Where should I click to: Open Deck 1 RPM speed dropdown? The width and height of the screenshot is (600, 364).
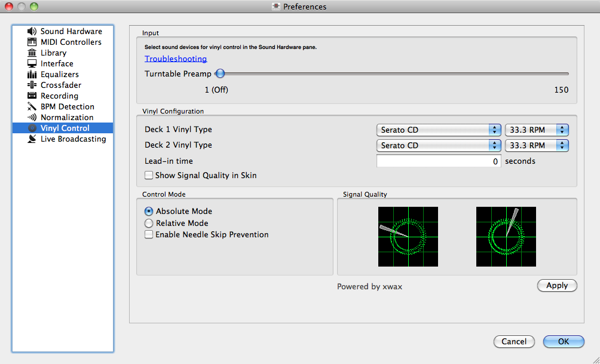click(537, 130)
